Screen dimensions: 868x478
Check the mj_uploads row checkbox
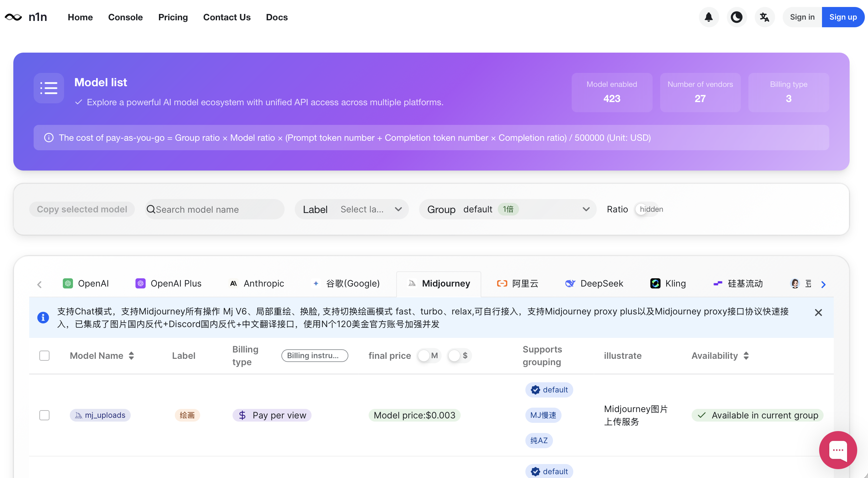[44, 415]
